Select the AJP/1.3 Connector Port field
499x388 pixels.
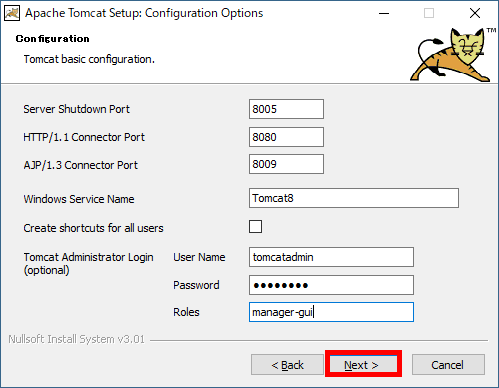click(286, 164)
